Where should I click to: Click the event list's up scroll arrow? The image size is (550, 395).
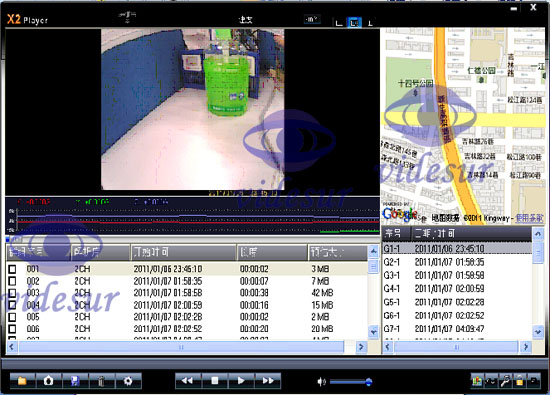tap(538, 234)
